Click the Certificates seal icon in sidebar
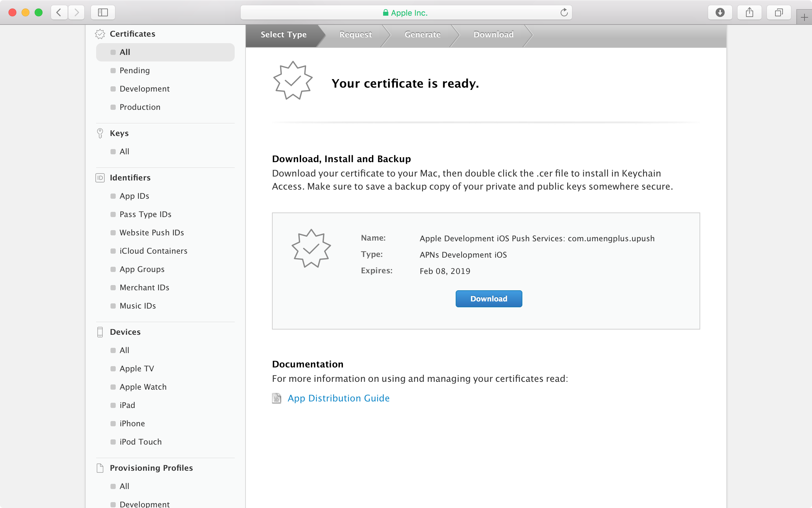812x508 pixels. tap(100, 34)
